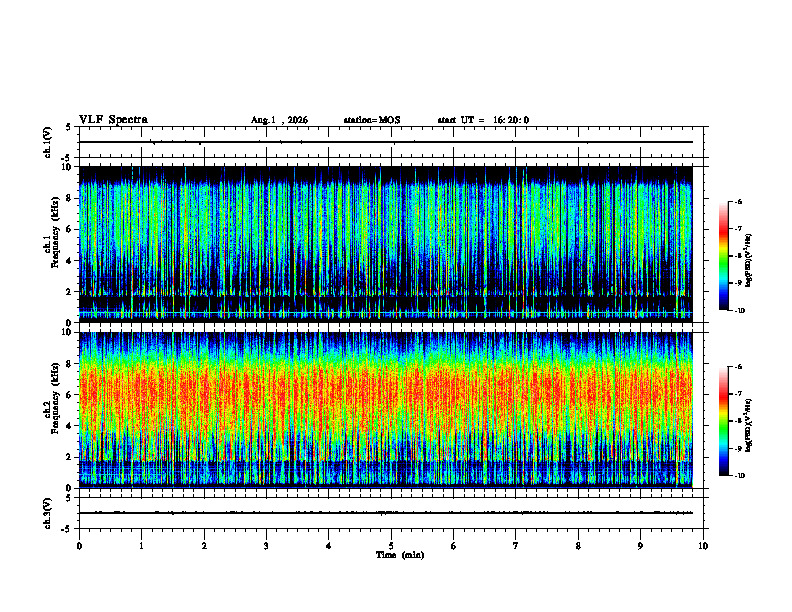792x612 pixels.
Task: Click the "6" kHz tick on ch.1 frequency axis
Action: [69, 229]
